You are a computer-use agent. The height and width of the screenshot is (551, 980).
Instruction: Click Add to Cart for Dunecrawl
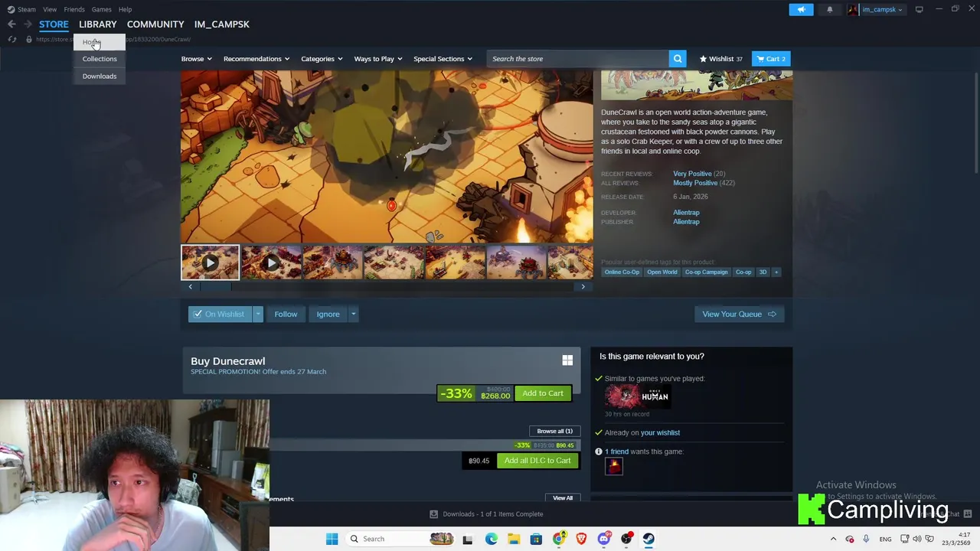point(543,393)
